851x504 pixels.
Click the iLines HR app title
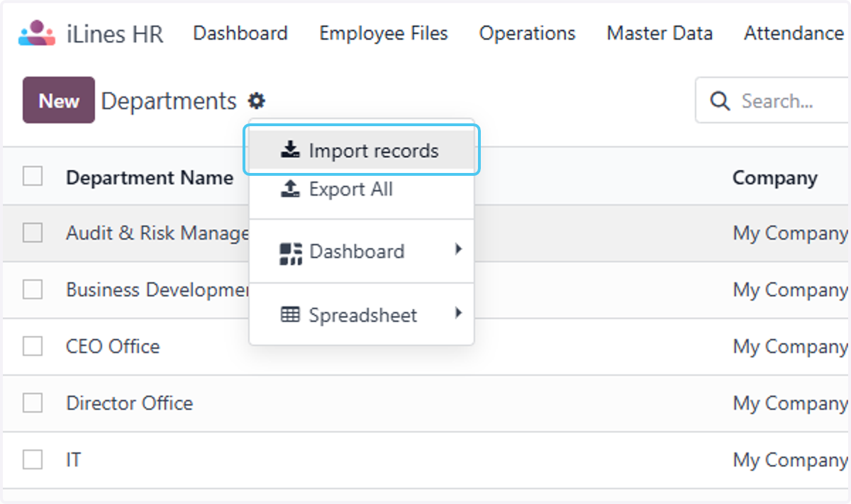coord(115,34)
